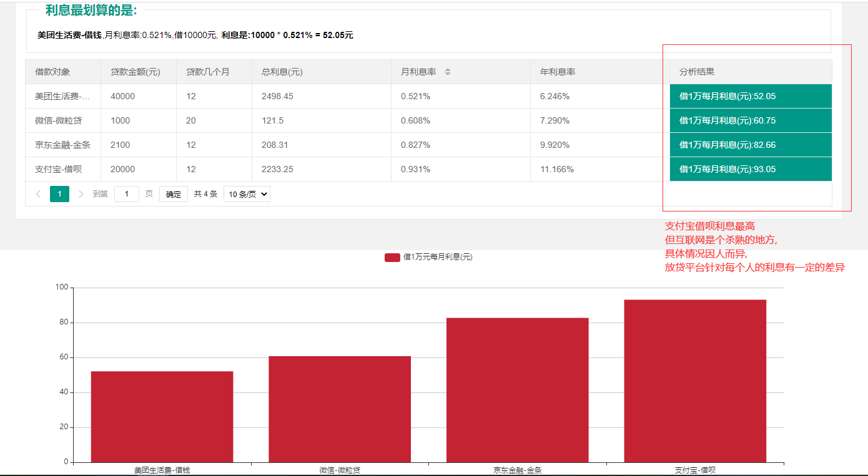The width and height of the screenshot is (868, 476).
Task: Click the 微信-微粒贷 chart bar
Action: [x=340, y=409]
